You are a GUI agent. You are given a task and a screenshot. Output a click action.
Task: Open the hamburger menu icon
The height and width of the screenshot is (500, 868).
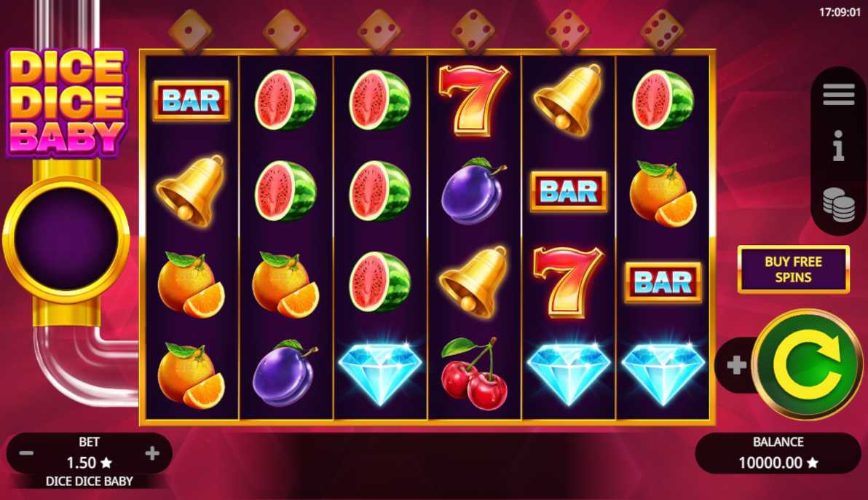click(x=838, y=94)
